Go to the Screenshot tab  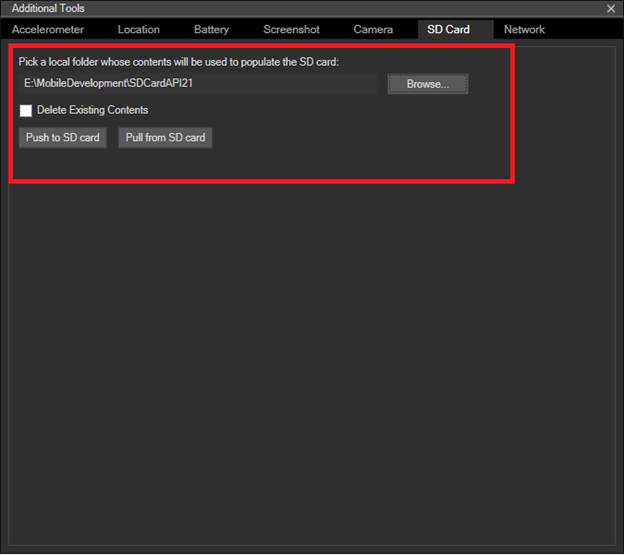click(x=291, y=29)
